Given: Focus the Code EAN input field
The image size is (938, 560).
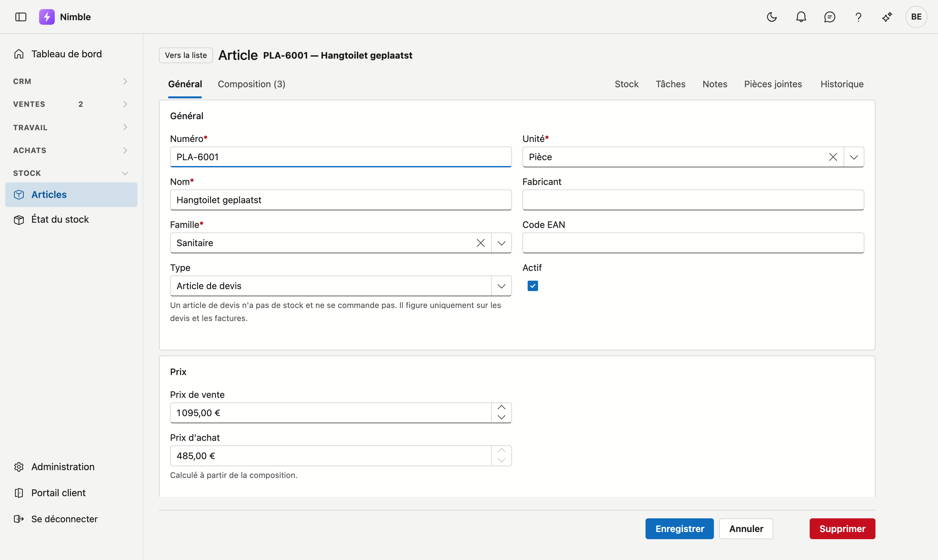Looking at the screenshot, I should pos(693,243).
